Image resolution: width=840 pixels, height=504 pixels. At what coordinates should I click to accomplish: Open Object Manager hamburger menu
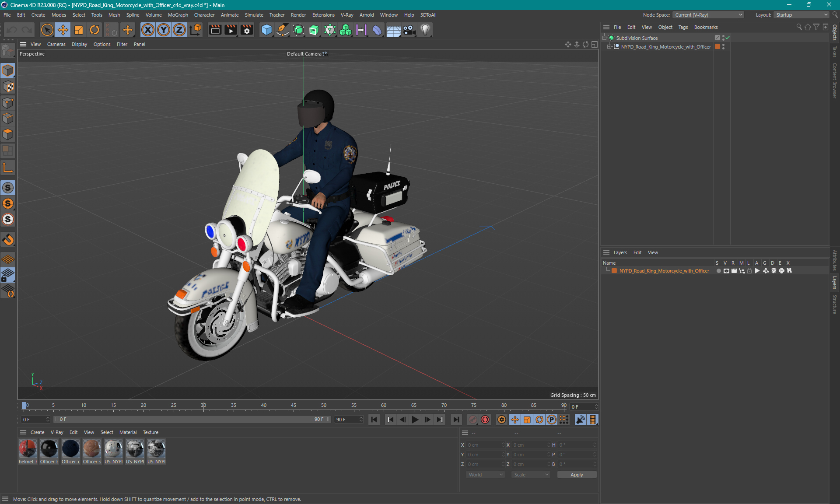pyautogui.click(x=606, y=27)
